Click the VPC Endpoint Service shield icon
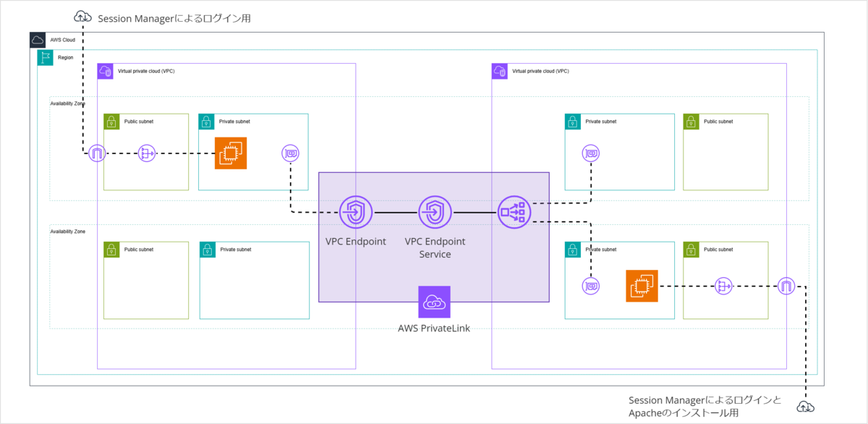Image resolution: width=868 pixels, height=424 pixels. click(x=435, y=212)
